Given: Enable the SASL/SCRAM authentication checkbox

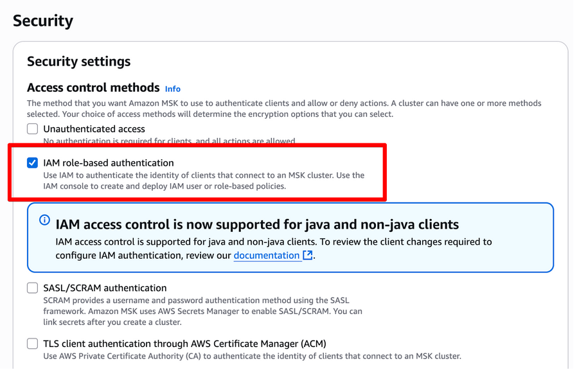Looking at the screenshot, I should [x=32, y=288].
